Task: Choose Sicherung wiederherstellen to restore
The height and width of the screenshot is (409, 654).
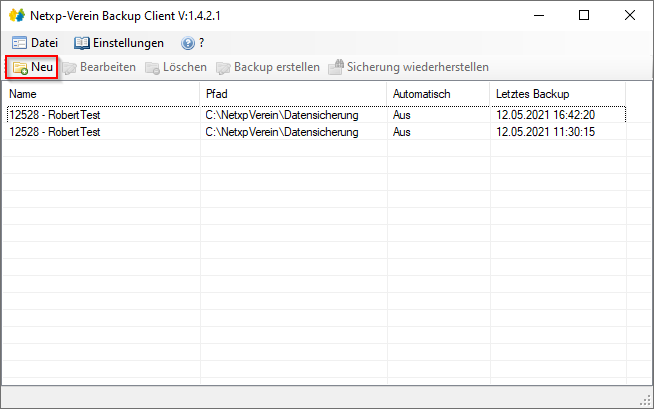Action: [x=409, y=67]
